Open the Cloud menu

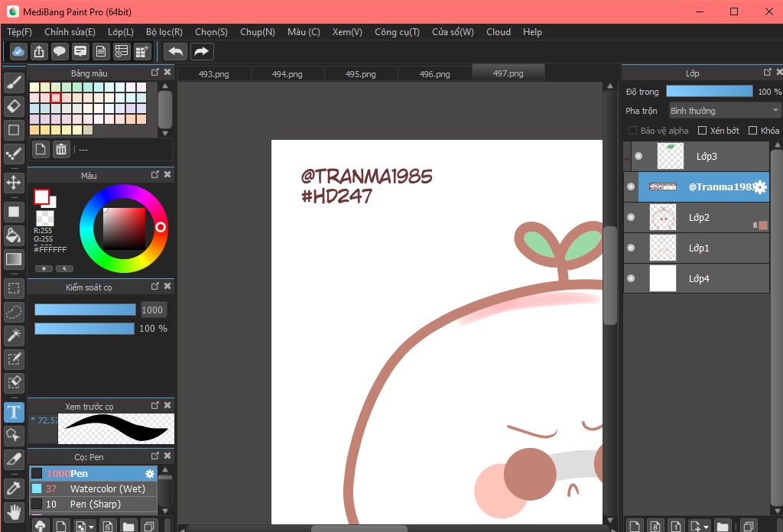pos(499,32)
